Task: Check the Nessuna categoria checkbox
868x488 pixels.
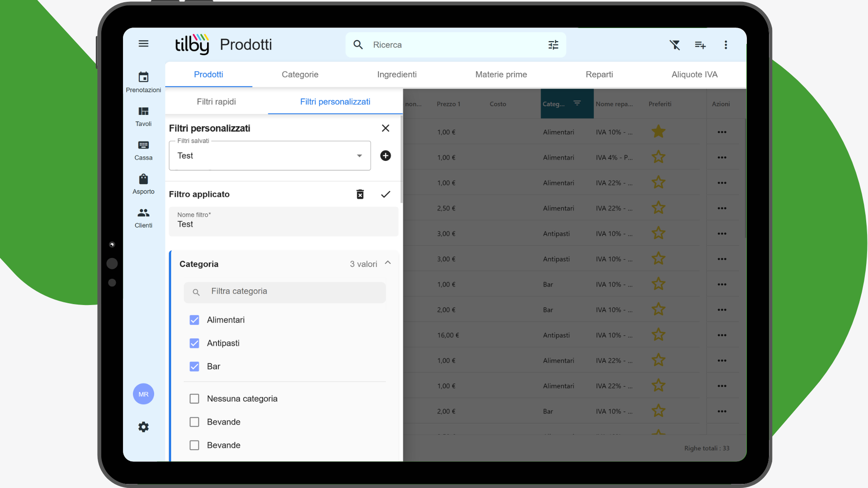Action: tap(194, 399)
